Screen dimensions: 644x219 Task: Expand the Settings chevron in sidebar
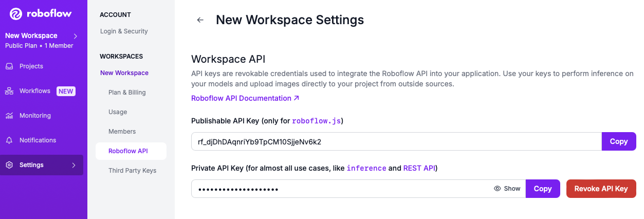click(x=73, y=165)
